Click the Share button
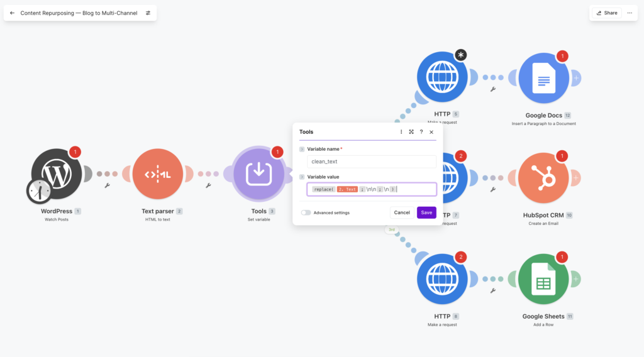 607,13
